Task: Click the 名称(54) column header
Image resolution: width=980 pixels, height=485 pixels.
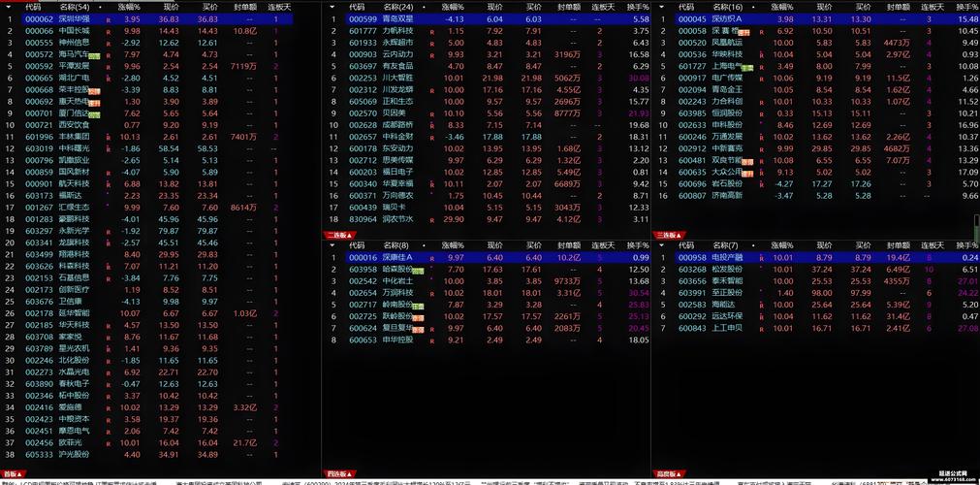Action: pos(74,7)
